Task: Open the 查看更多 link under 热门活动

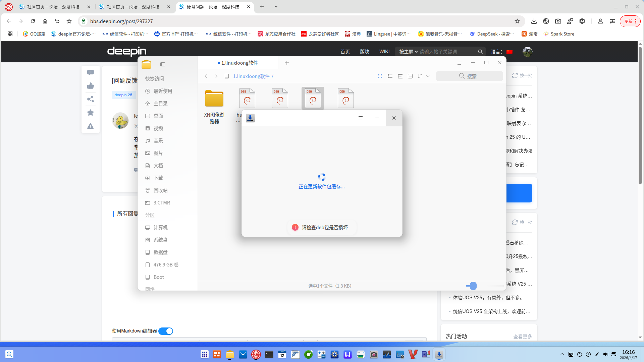Action: click(522, 336)
